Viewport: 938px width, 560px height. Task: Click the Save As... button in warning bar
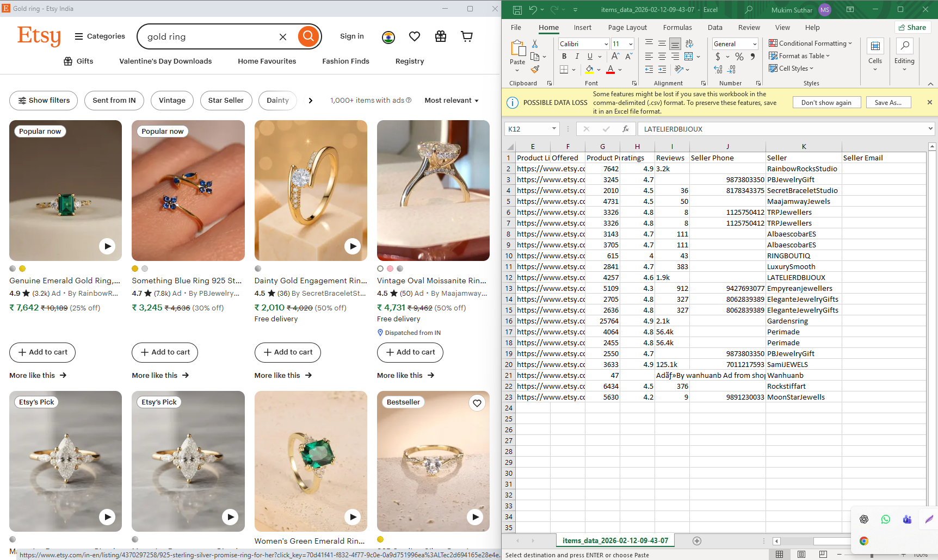[888, 103]
